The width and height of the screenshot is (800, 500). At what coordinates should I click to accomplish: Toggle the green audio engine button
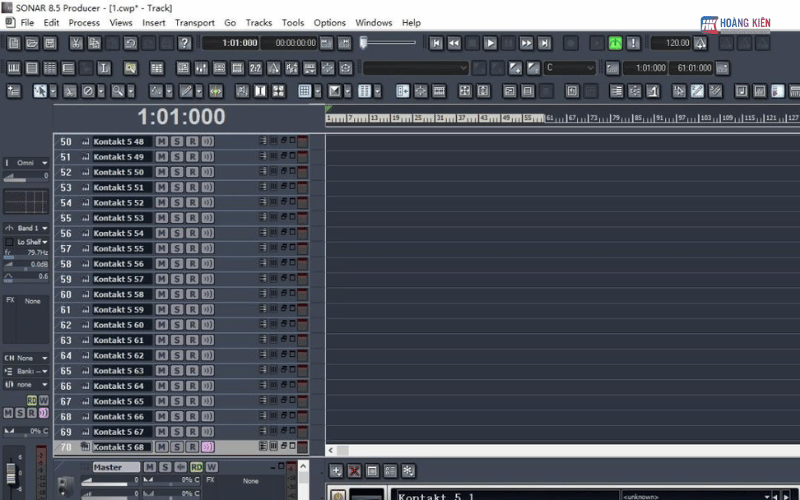click(615, 43)
